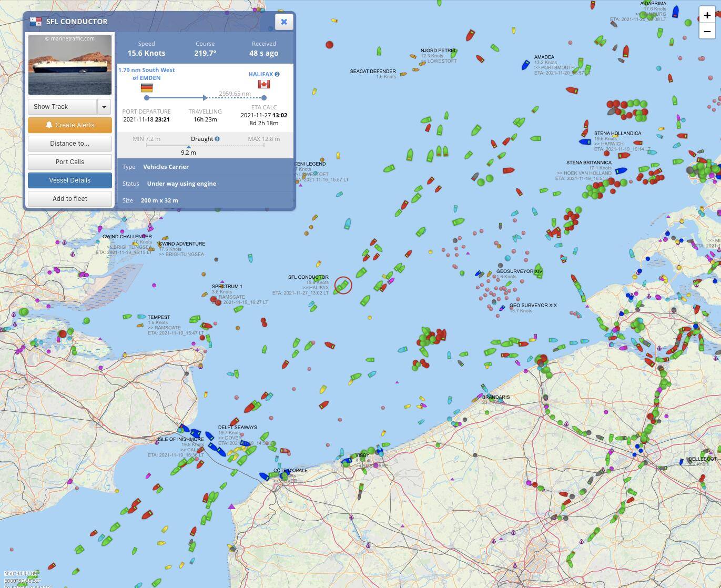Select the SPECTRUM 1 vessel marker
Viewport: 721px width, 588px height.
click(x=205, y=295)
